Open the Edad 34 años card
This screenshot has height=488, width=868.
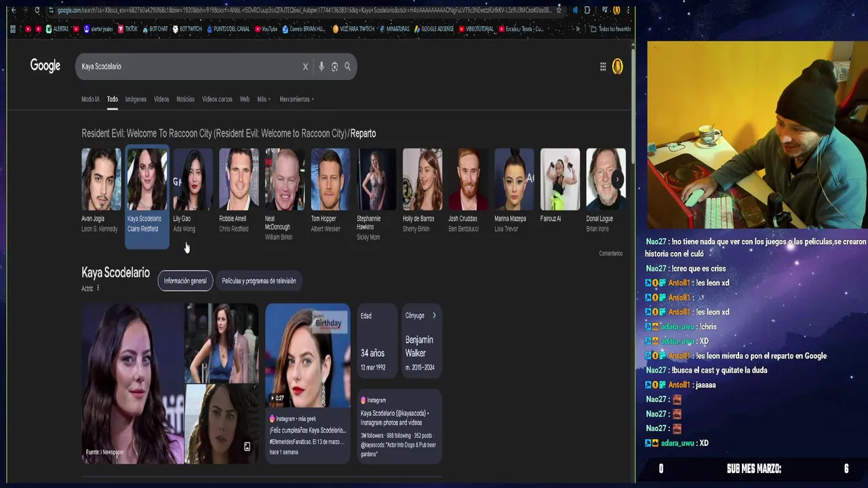coord(377,342)
